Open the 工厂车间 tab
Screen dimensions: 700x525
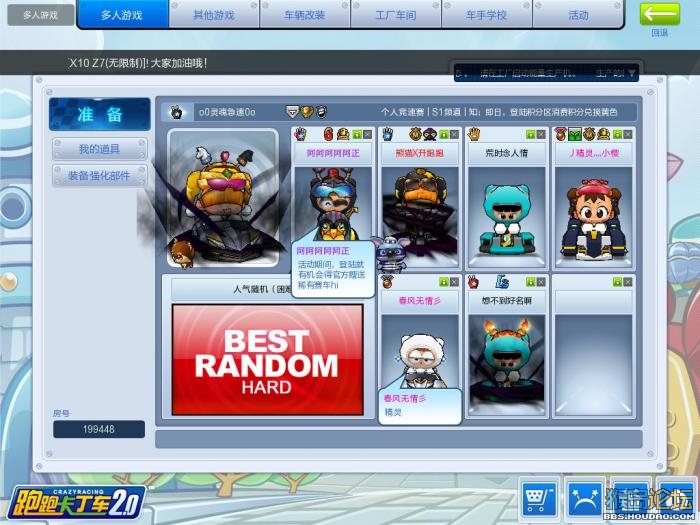tap(396, 15)
